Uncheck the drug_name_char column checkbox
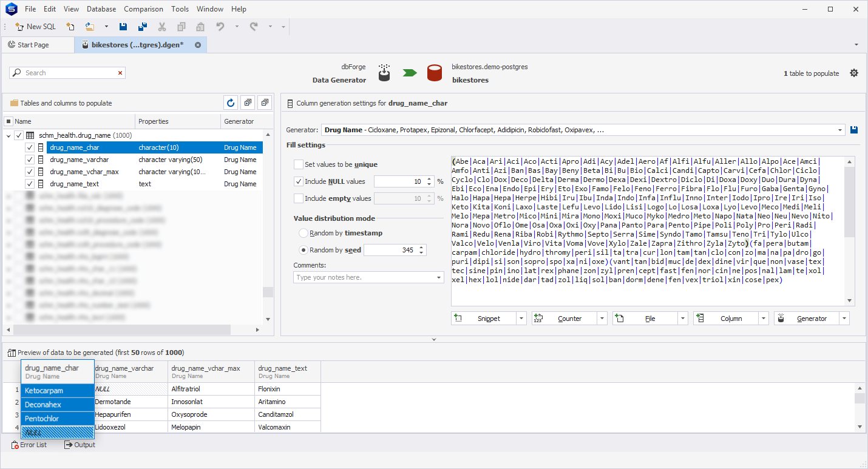The width and height of the screenshot is (868, 469). 30,147
